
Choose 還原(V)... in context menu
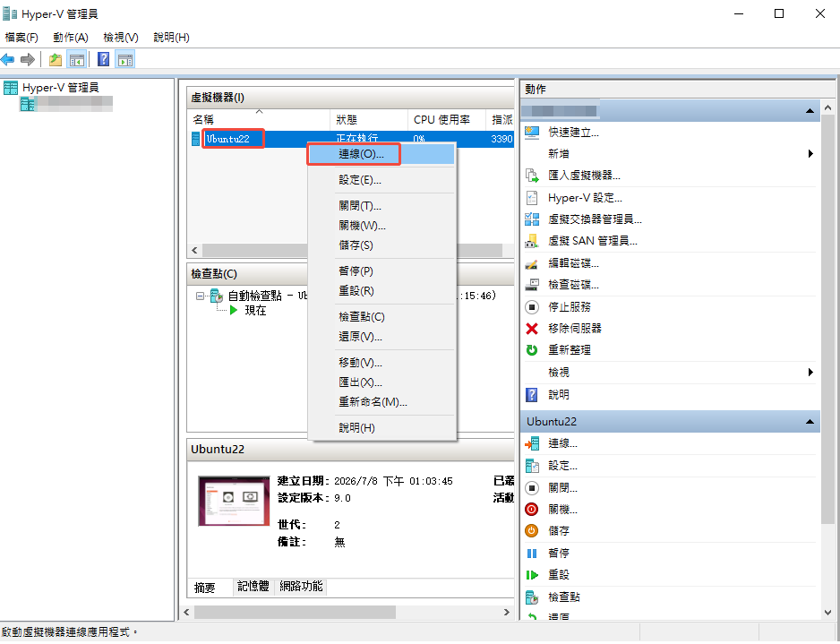(x=381, y=337)
